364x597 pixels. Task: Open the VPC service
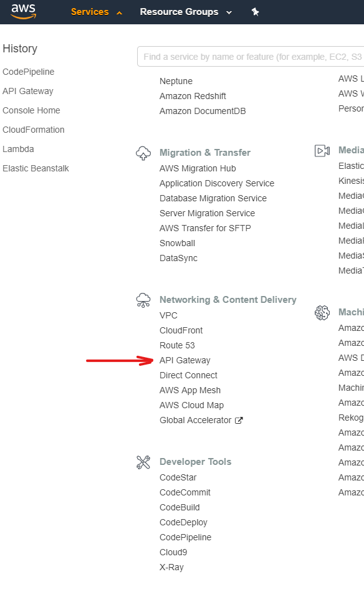pos(168,315)
